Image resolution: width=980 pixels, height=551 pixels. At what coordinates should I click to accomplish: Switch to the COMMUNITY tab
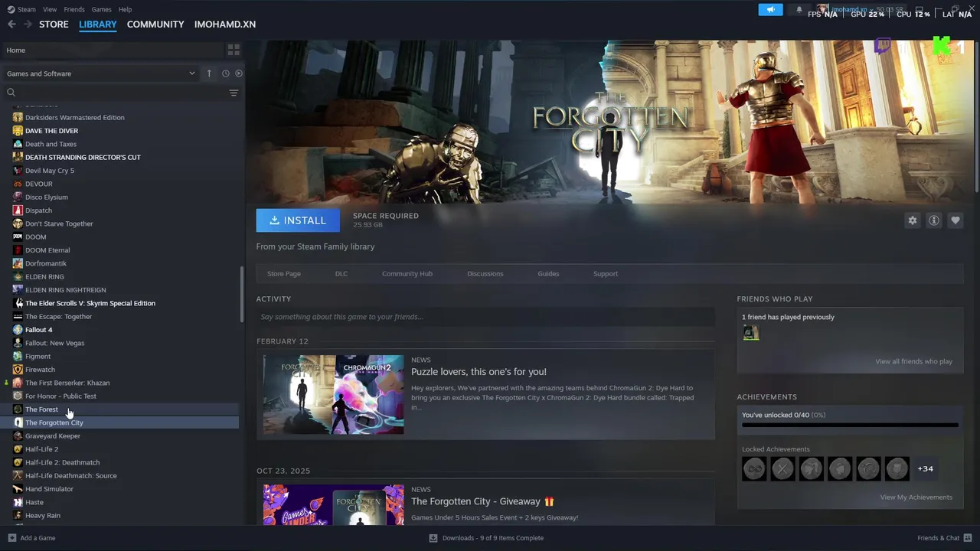pyautogui.click(x=155, y=24)
